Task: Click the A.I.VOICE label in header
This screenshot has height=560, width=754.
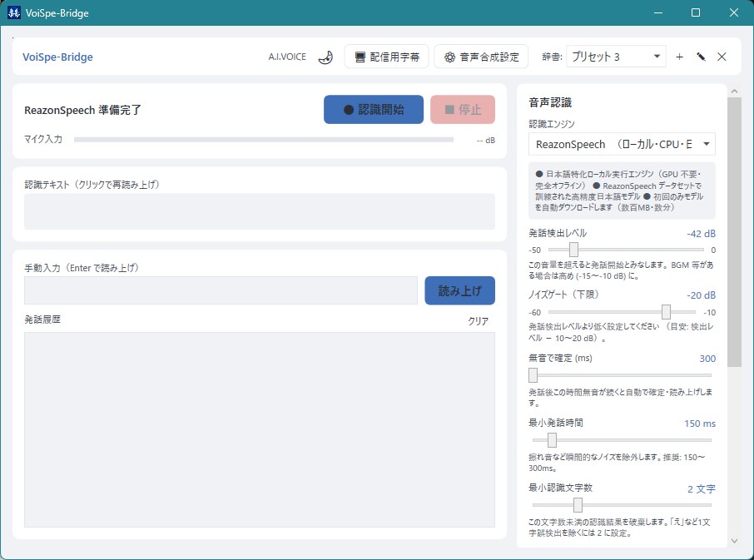Action: [287, 57]
